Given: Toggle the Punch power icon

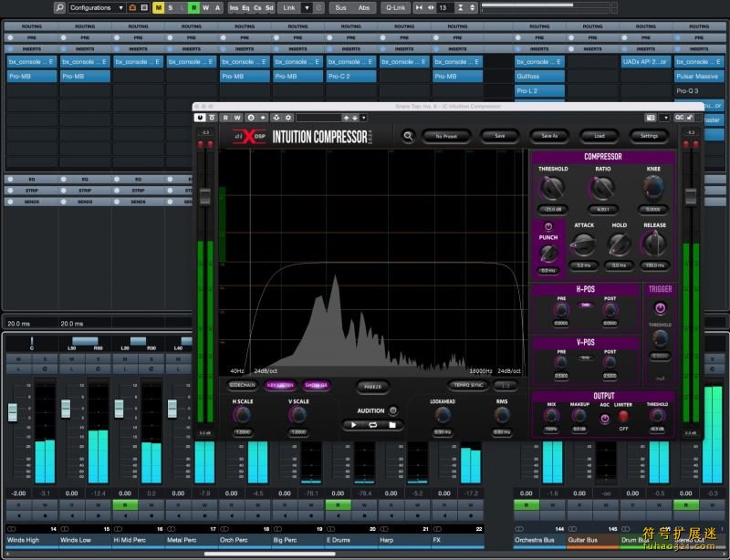Looking at the screenshot, I should (x=548, y=227).
